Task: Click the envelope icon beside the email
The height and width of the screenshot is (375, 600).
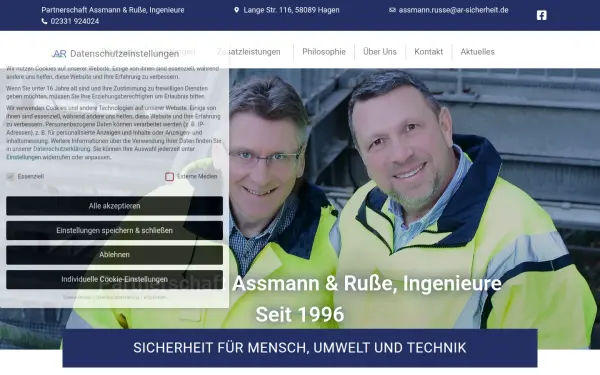Action: (392, 10)
